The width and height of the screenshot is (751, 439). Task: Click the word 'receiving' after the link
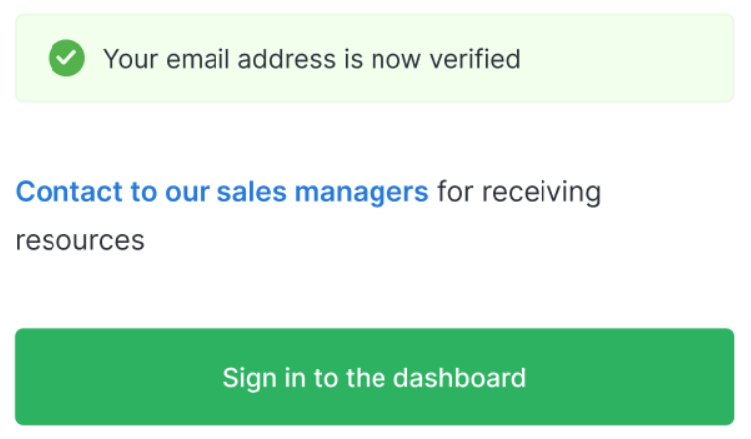[x=541, y=192]
